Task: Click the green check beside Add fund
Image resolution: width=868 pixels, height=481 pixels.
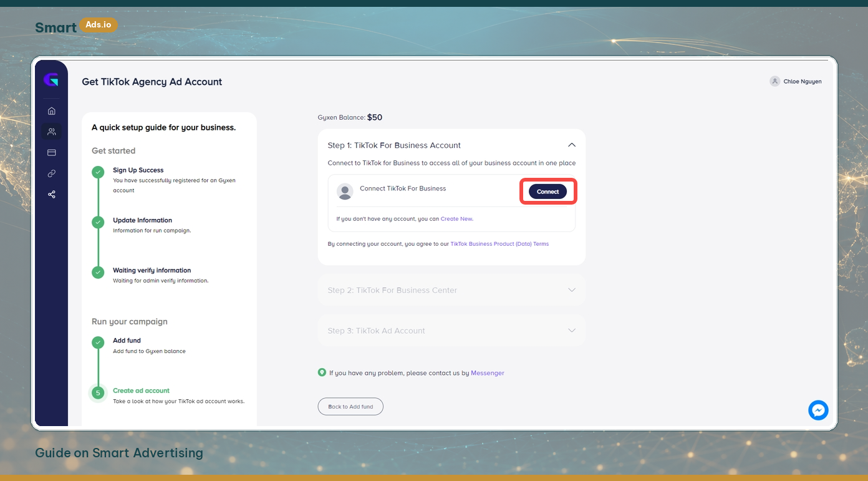Action: [x=98, y=343]
